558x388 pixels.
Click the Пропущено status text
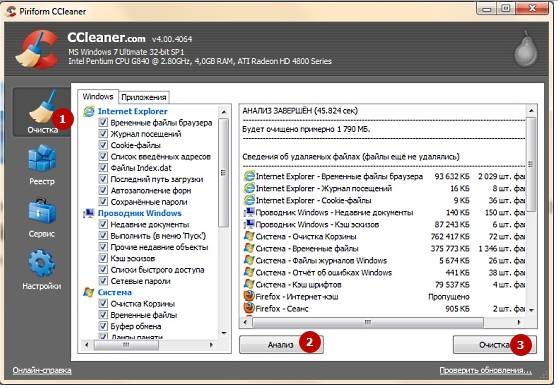449,297
